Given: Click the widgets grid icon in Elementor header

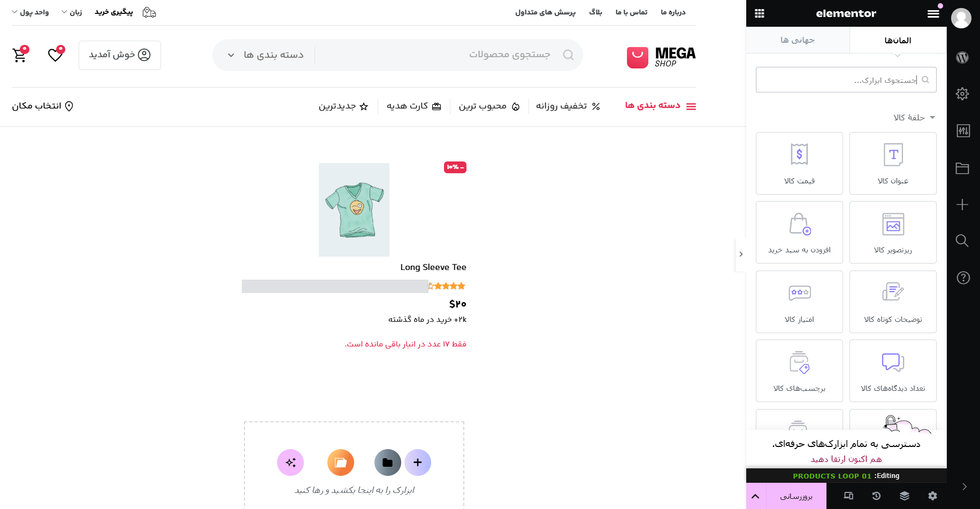Looking at the screenshot, I should [760, 14].
